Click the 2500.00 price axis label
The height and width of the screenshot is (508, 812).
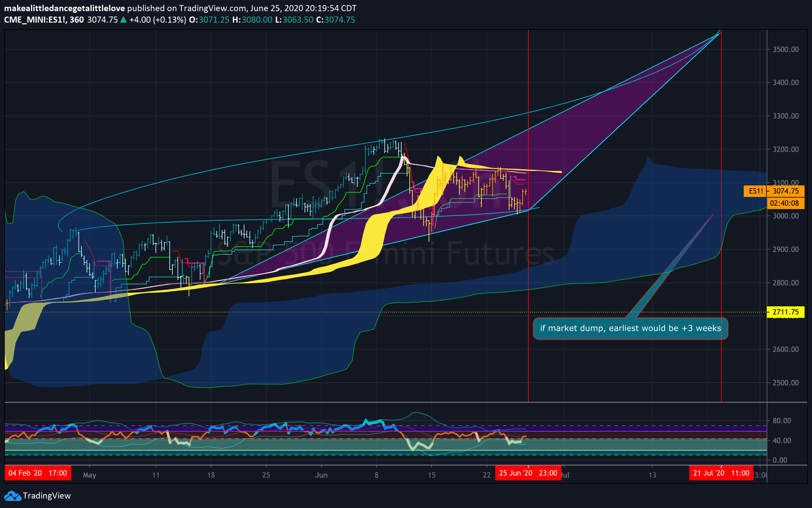[x=786, y=383]
